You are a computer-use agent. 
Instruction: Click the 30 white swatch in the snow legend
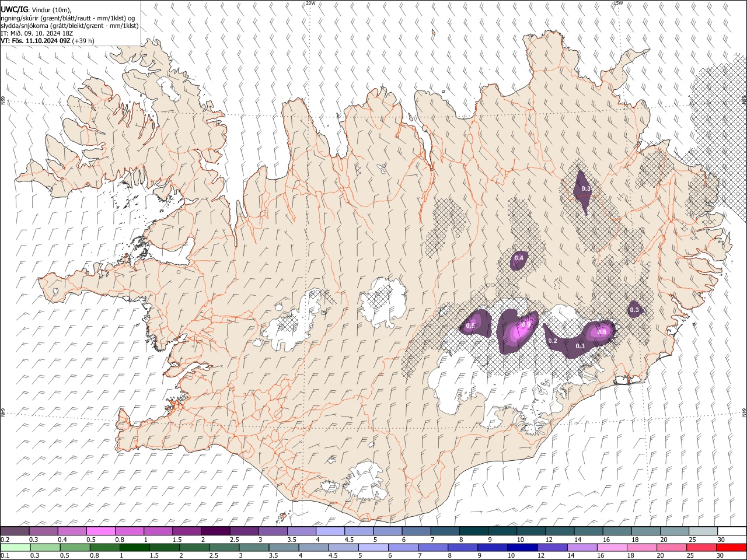tap(732, 531)
